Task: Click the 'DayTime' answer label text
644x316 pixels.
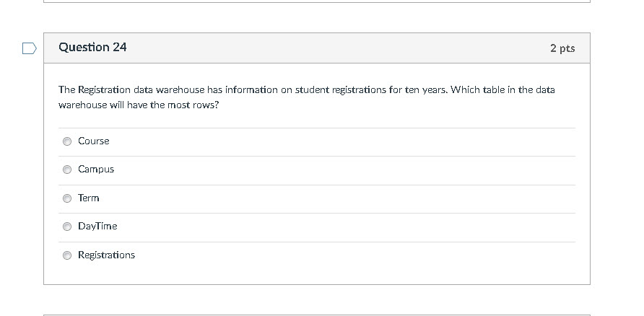Action: tap(97, 227)
